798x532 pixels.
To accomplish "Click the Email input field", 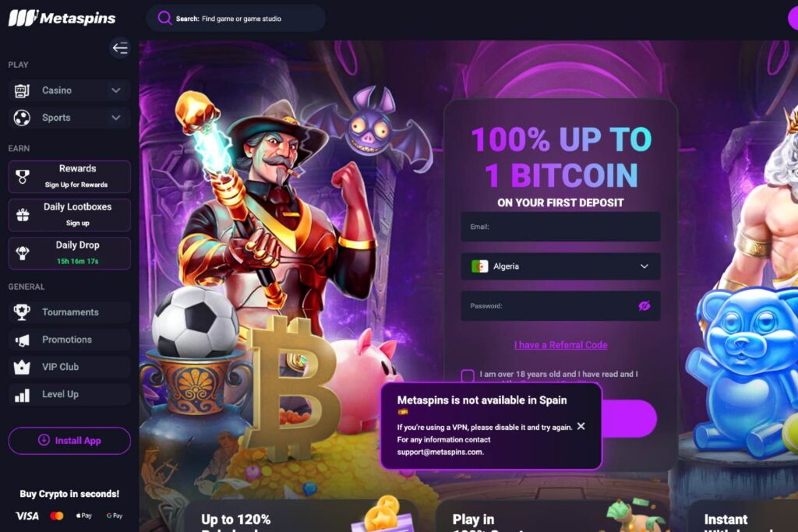I will click(560, 227).
